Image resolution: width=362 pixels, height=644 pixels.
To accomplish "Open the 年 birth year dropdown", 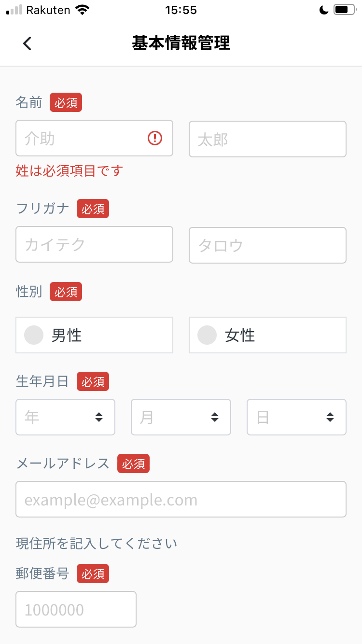I will (x=66, y=417).
